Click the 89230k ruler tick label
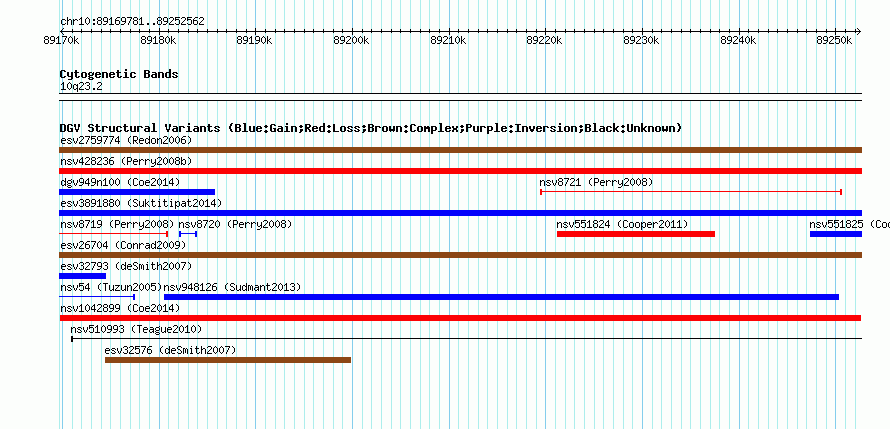The image size is (890, 429). point(641,41)
